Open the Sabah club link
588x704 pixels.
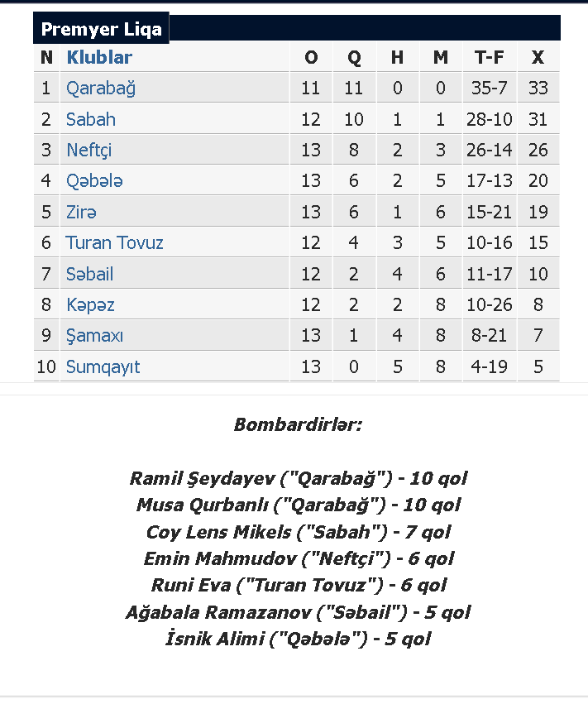tap(91, 119)
